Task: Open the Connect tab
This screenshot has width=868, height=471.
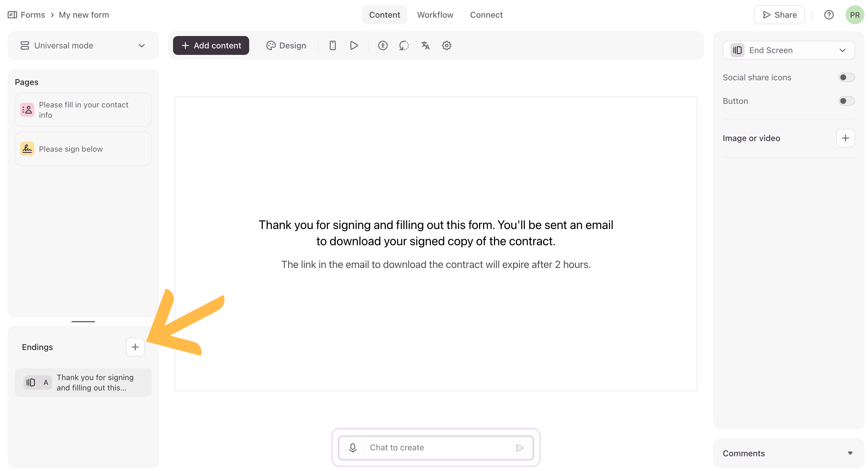Action: tap(486, 15)
